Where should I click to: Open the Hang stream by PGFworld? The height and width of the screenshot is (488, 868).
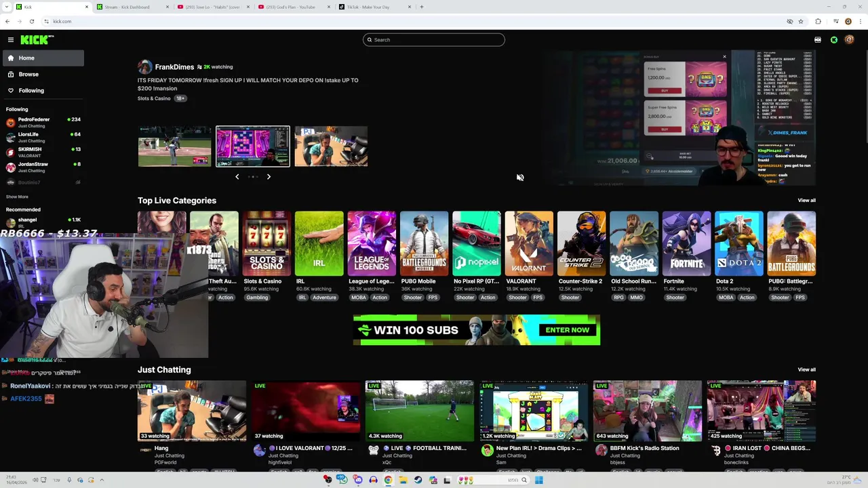(192, 411)
